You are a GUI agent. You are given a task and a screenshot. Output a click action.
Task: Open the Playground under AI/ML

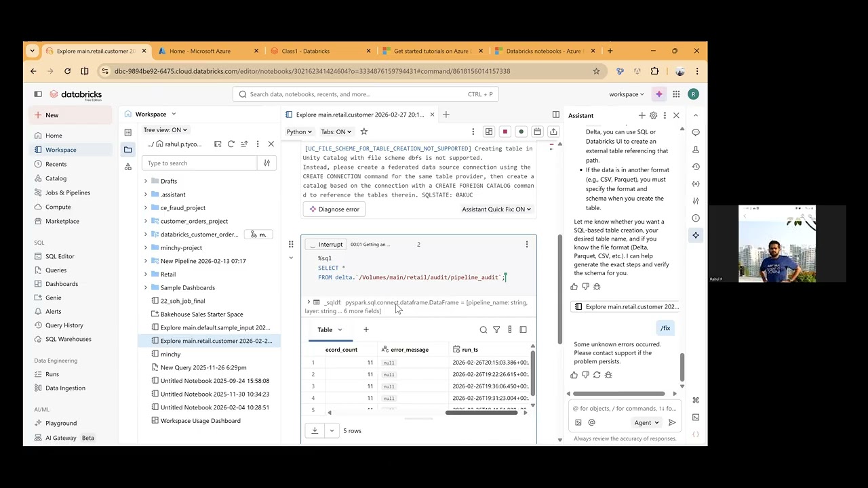point(61,423)
